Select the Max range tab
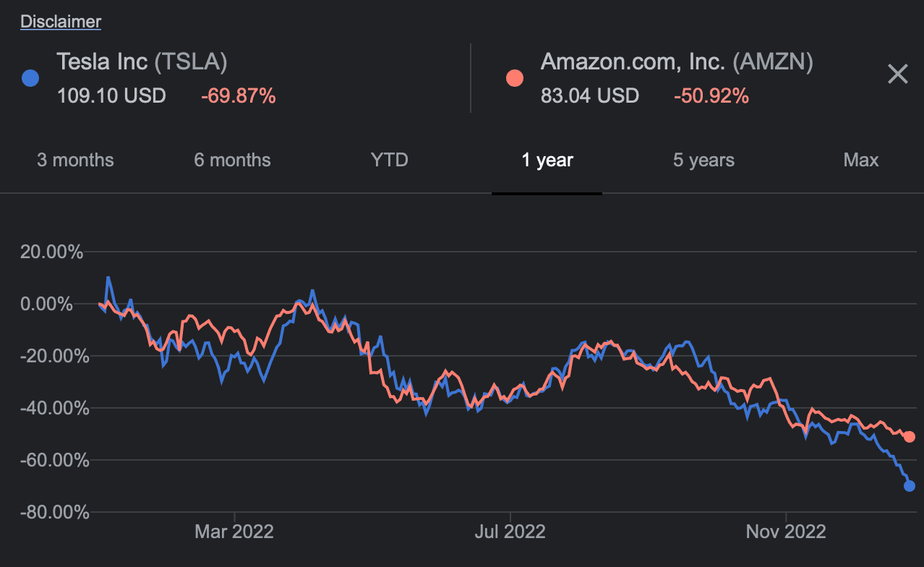Image resolution: width=924 pixels, height=567 pixels. (860, 160)
